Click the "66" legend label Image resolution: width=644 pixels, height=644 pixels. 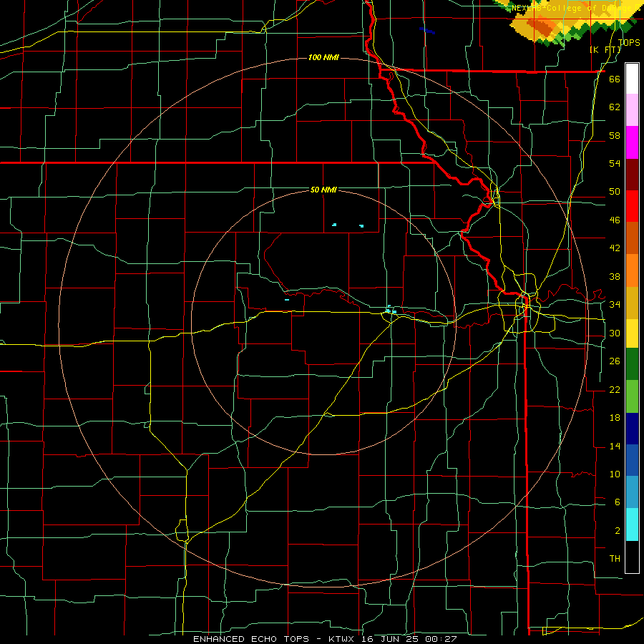(x=615, y=79)
